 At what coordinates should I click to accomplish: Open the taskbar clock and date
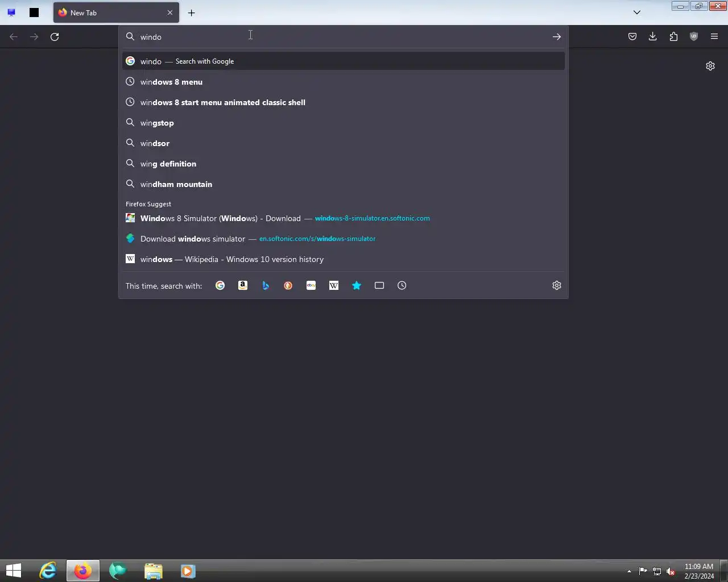699,571
